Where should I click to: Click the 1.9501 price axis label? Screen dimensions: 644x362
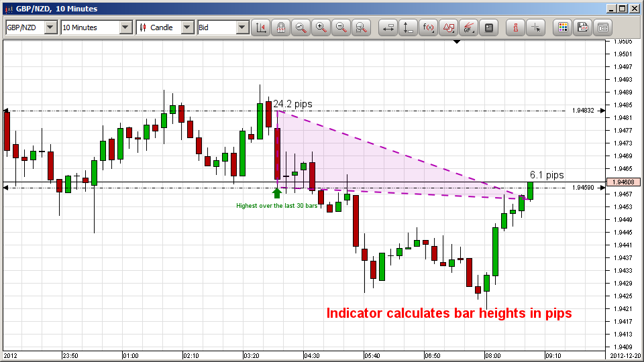click(x=623, y=54)
